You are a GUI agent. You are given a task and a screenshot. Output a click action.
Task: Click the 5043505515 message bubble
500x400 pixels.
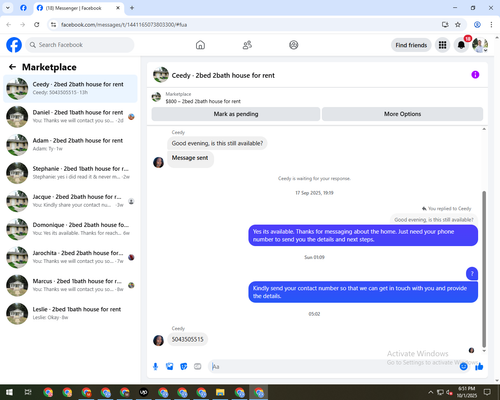coord(187,339)
